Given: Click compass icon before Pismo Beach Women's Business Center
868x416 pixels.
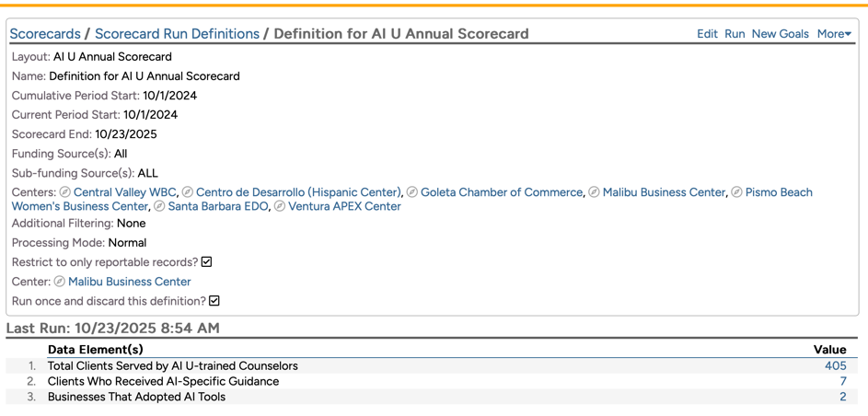Looking at the screenshot, I should (737, 192).
